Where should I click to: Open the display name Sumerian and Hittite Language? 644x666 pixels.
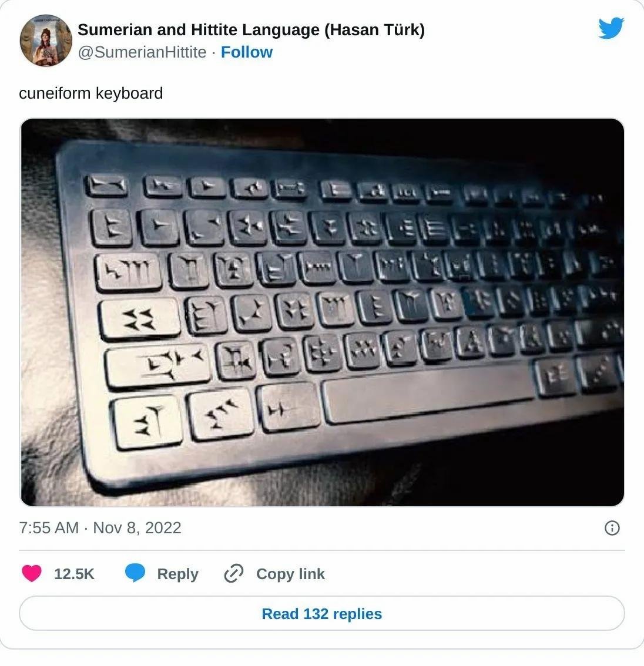point(251,30)
